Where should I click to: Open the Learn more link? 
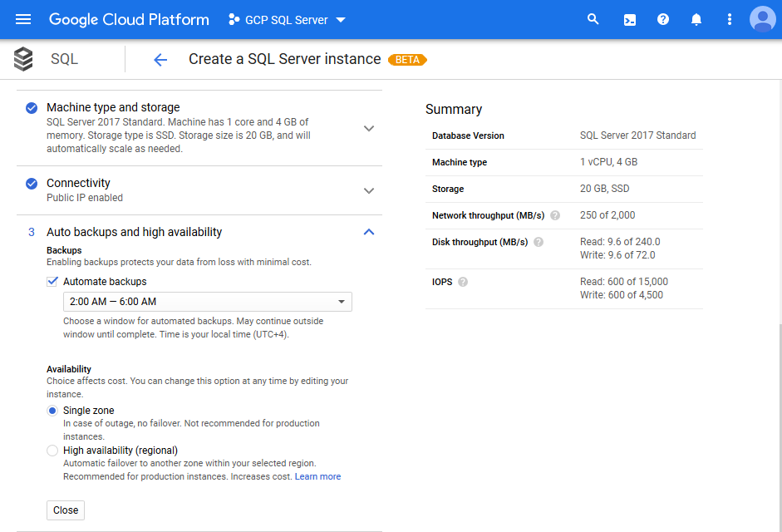(317, 476)
